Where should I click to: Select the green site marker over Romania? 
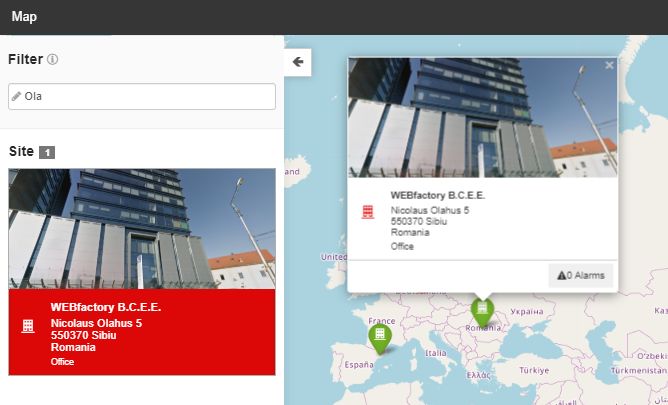pyautogui.click(x=482, y=311)
